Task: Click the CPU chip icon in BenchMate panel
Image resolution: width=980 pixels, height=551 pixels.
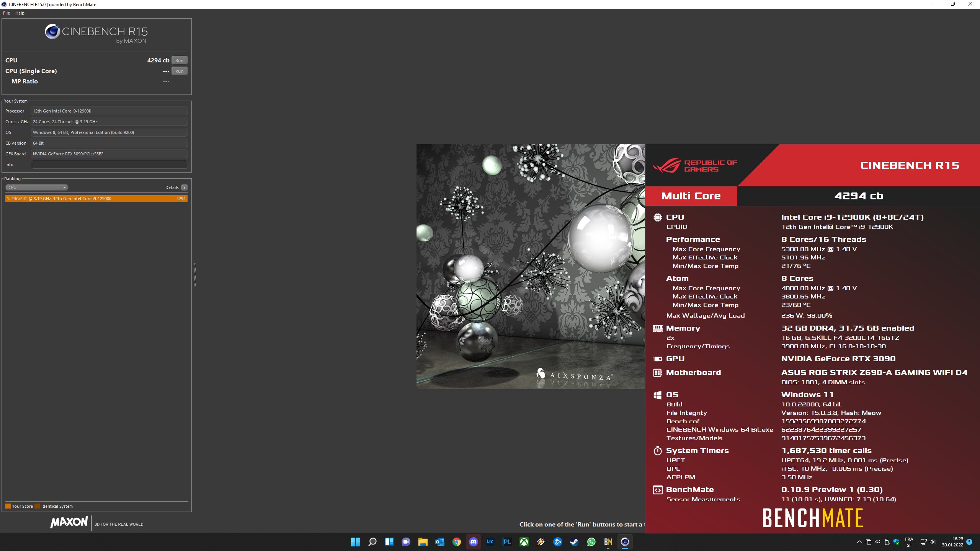Action: tap(658, 217)
